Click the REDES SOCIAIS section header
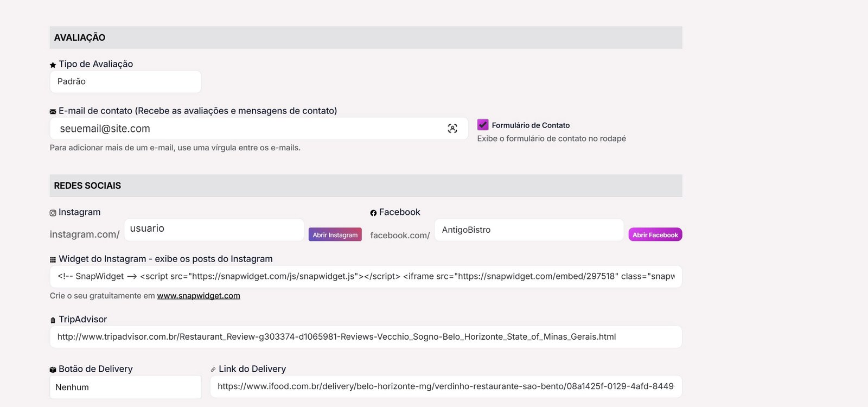Screen dimensions: 868x407 tap(366, 186)
